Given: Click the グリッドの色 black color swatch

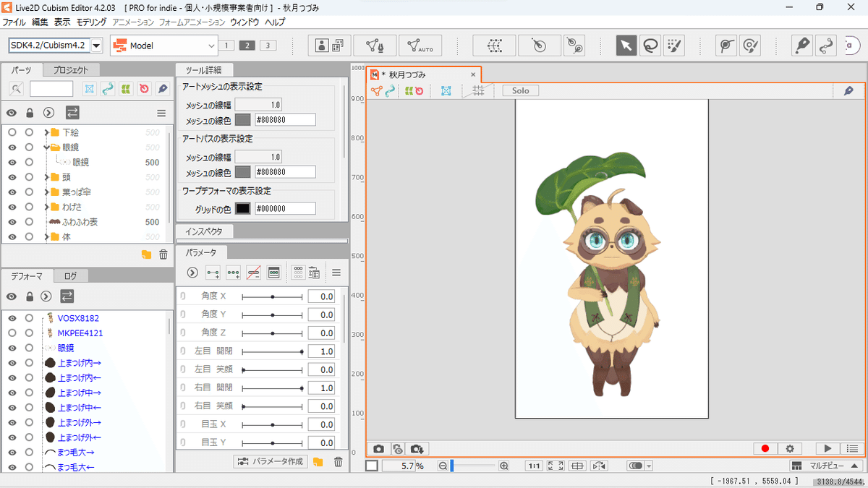Looking at the screenshot, I should click(x=242, y=208).
